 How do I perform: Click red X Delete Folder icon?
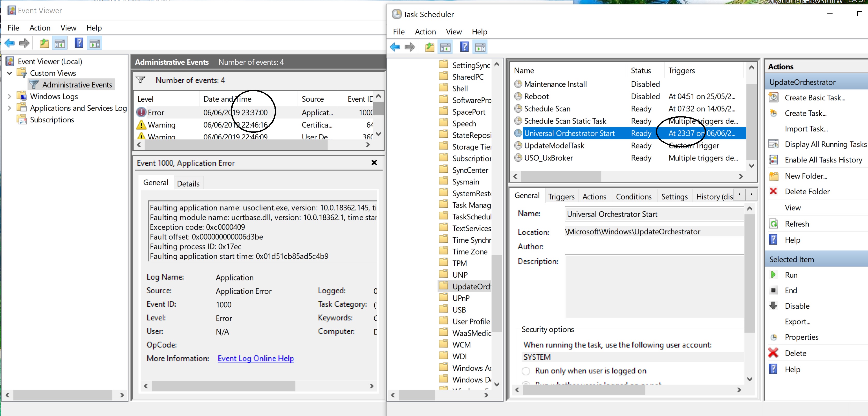tap(773, 191)
